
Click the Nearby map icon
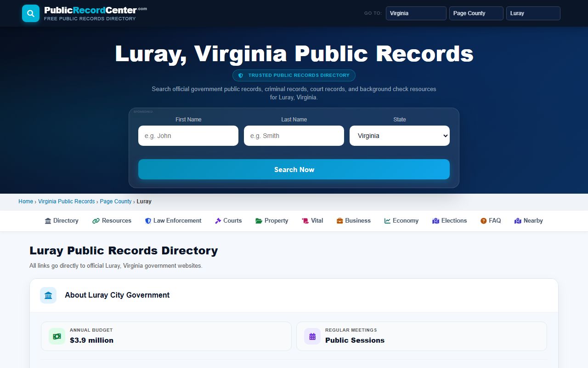coord(518,221)
